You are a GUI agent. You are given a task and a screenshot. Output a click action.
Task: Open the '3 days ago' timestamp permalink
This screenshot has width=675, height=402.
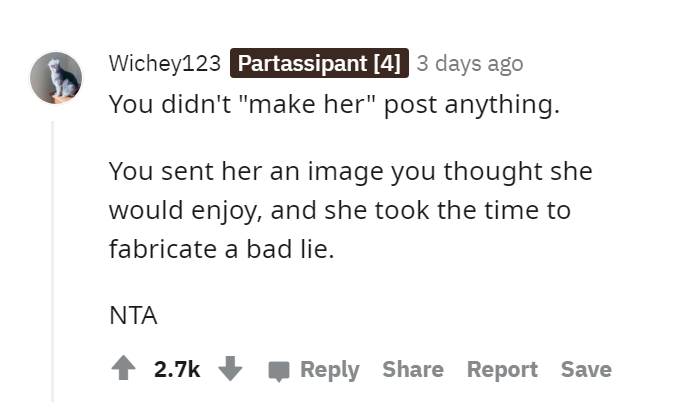(470, 64)
